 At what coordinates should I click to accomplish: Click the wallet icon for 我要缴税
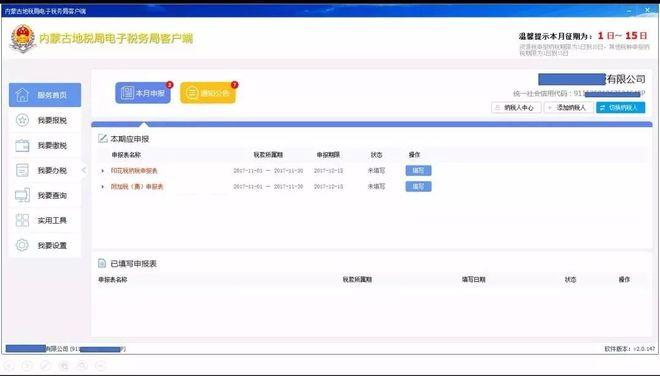[x=22, y=145]
